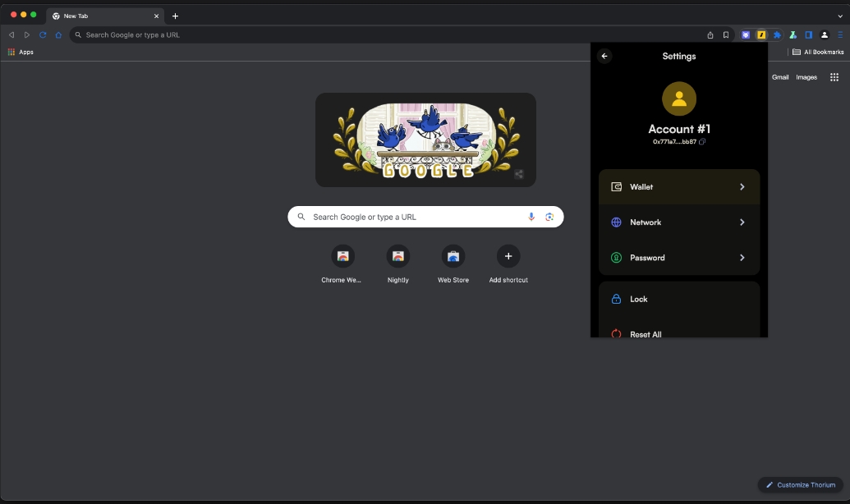Click the Settings panel title

tap(678, 56)
